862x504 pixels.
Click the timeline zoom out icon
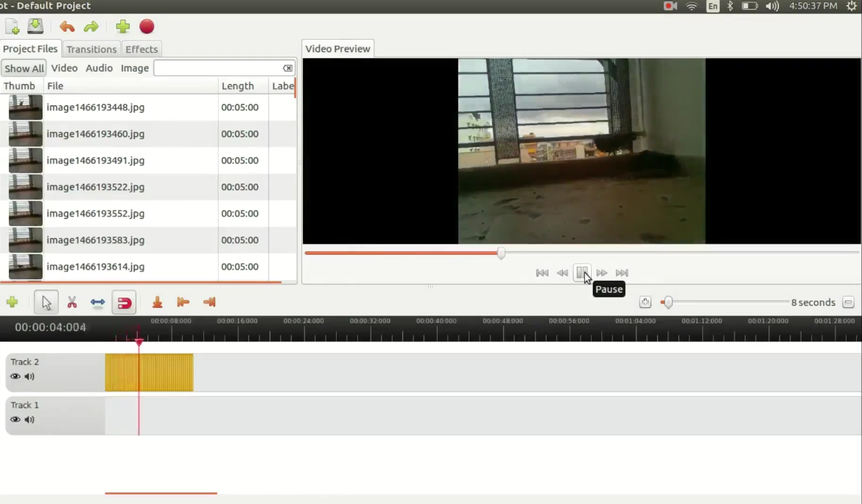(x=848, y=302)
